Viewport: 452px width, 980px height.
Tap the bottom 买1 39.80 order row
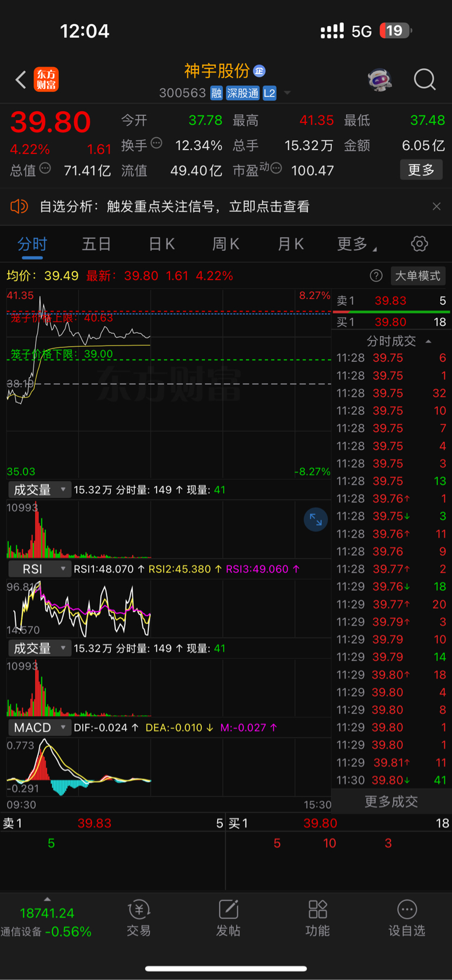tap(339, 823)
